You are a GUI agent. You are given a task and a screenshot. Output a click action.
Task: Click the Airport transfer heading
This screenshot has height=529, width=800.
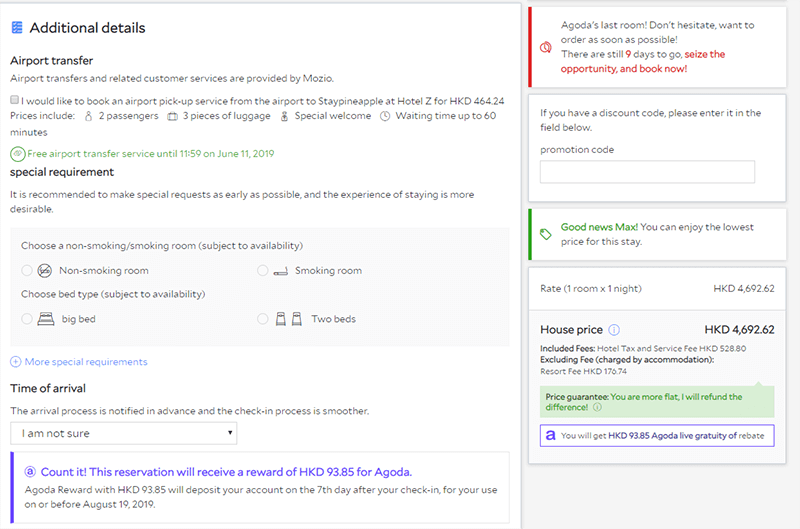[x=52, y=61]
